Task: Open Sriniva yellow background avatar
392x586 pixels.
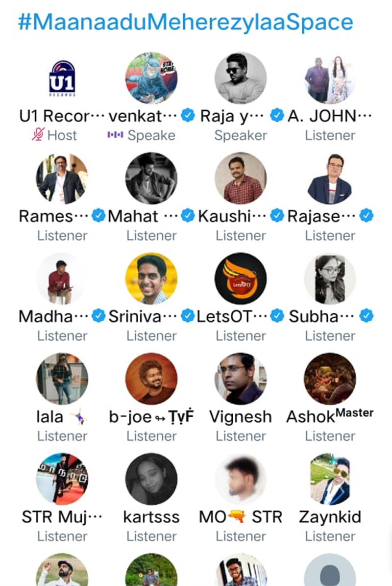Action: point(151,279)
